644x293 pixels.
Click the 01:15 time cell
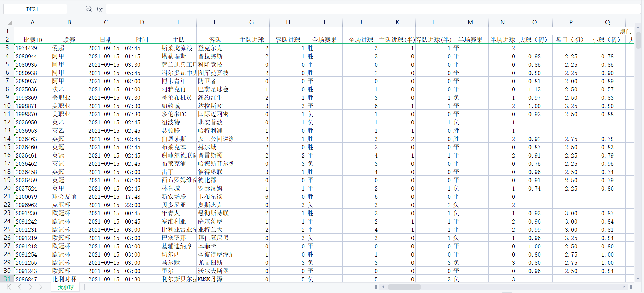pos(142,56)
